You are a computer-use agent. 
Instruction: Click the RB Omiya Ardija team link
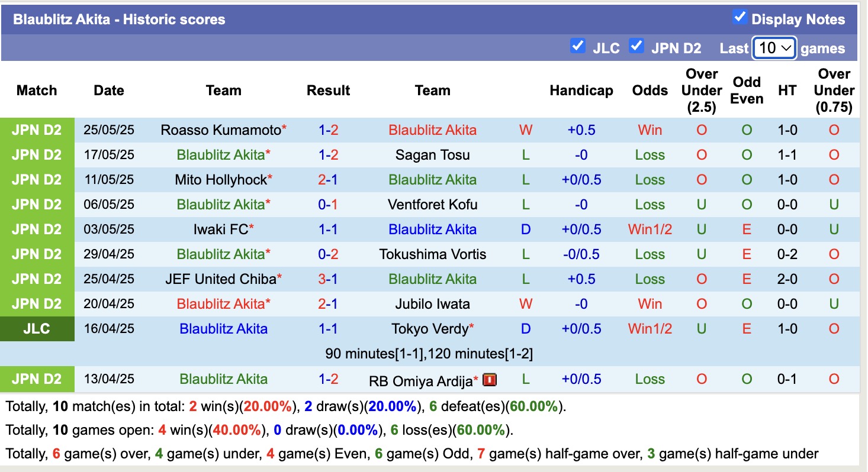pos(420,380)
